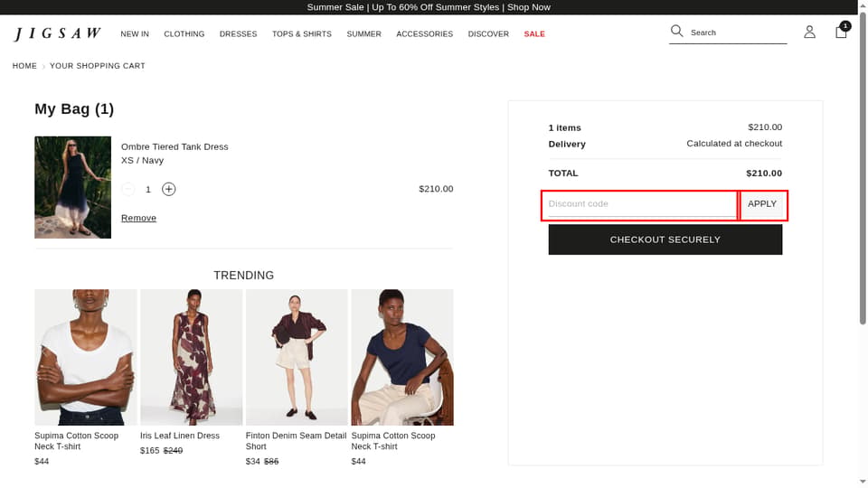The image size is (868, 488).
Task: Click Your Shopping Cart breadcrumb
Action: tap(98, 66)
